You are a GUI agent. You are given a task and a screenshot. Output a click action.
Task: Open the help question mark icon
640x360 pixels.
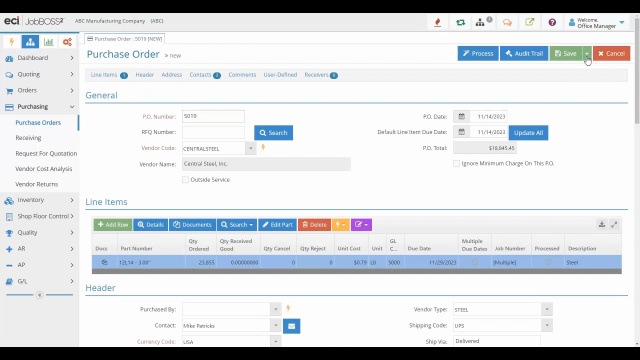click(552, 22)
